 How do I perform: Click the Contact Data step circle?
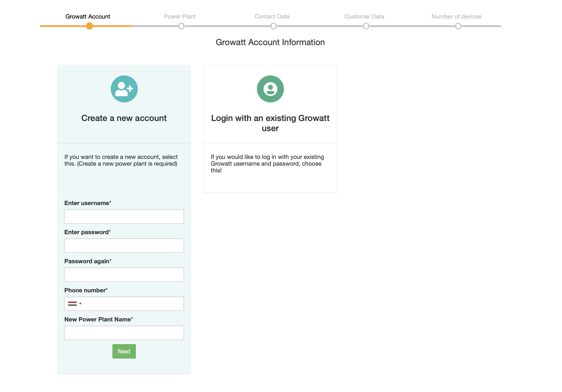[274, 26]
